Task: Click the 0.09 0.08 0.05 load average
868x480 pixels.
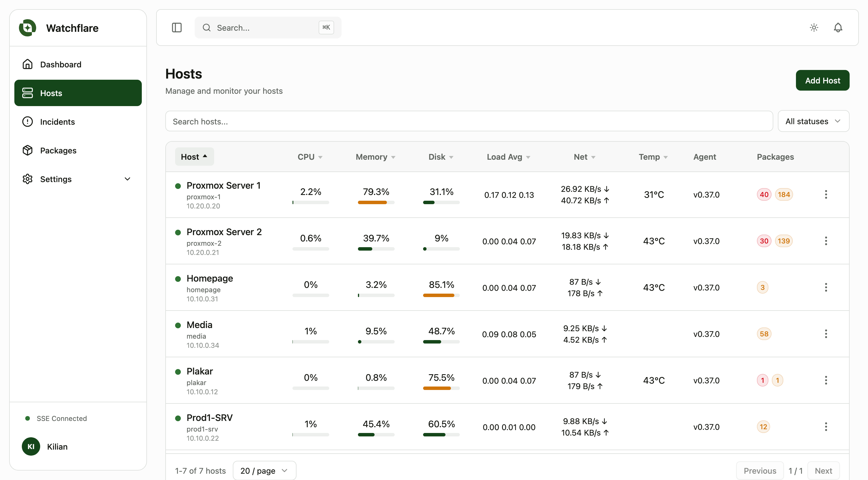Action: tap(509, 334)
